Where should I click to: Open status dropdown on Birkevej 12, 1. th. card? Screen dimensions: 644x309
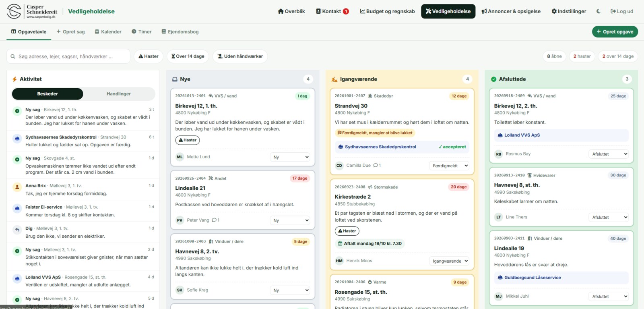point(290,157)
